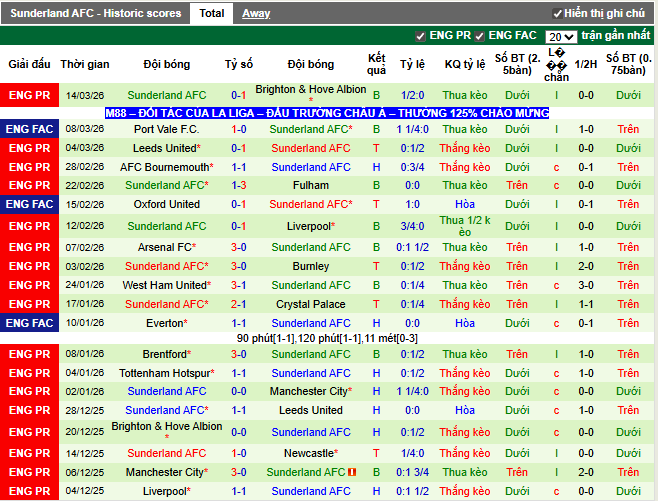Click the red card icon beside Sunderland AFC
The image size is (658, 501).
353,472
